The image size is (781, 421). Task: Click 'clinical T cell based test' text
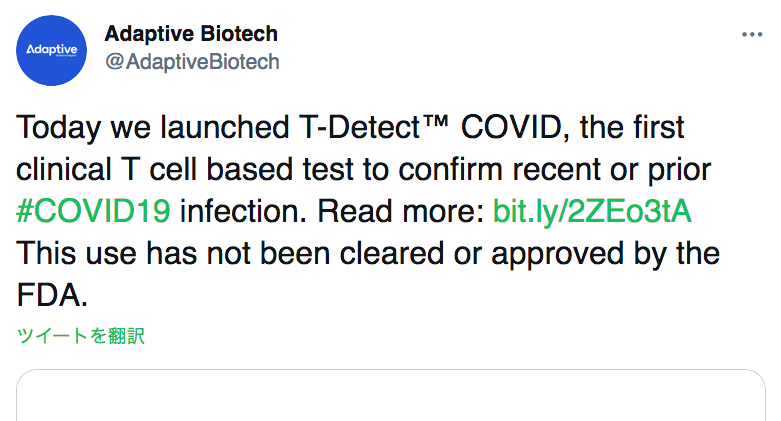[x=185, y=169]
